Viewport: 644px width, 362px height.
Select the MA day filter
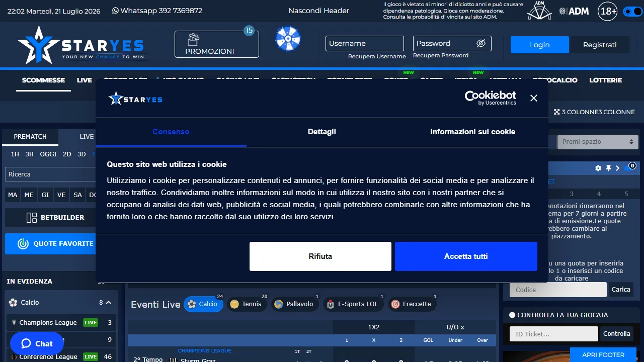coord(13,195)
